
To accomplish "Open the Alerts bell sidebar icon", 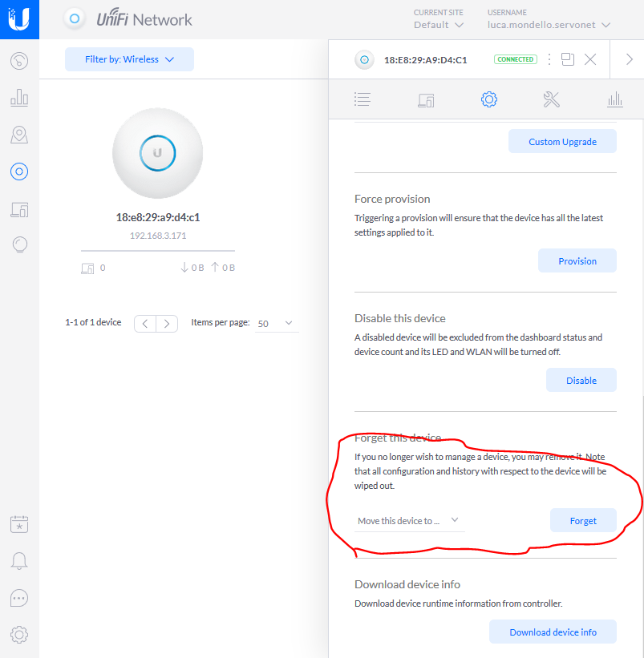I will tap(19, 561).
